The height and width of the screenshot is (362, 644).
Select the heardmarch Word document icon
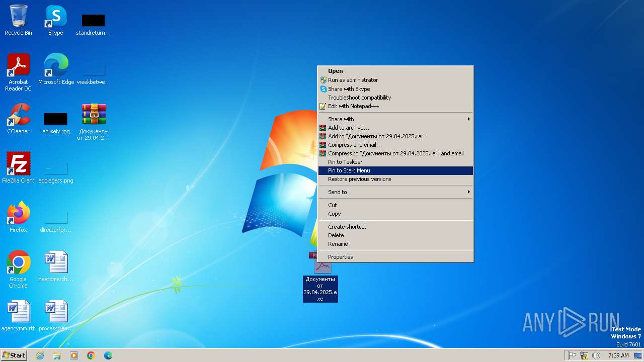56,266
